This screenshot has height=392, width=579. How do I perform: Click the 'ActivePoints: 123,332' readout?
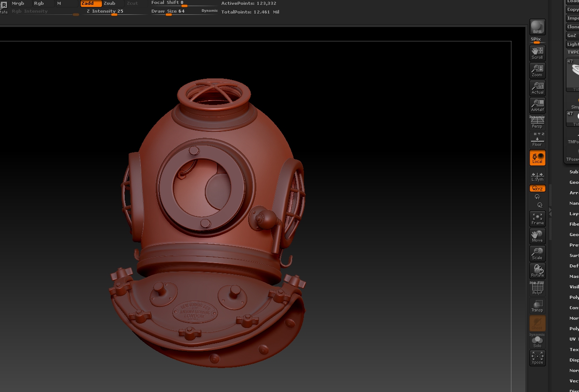[249, 3]
